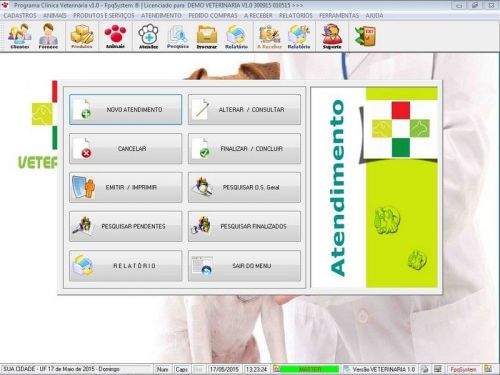The image size is (500, 375).
Task: Click the exit door toolbar icon
Action: (x=365, y=36)
